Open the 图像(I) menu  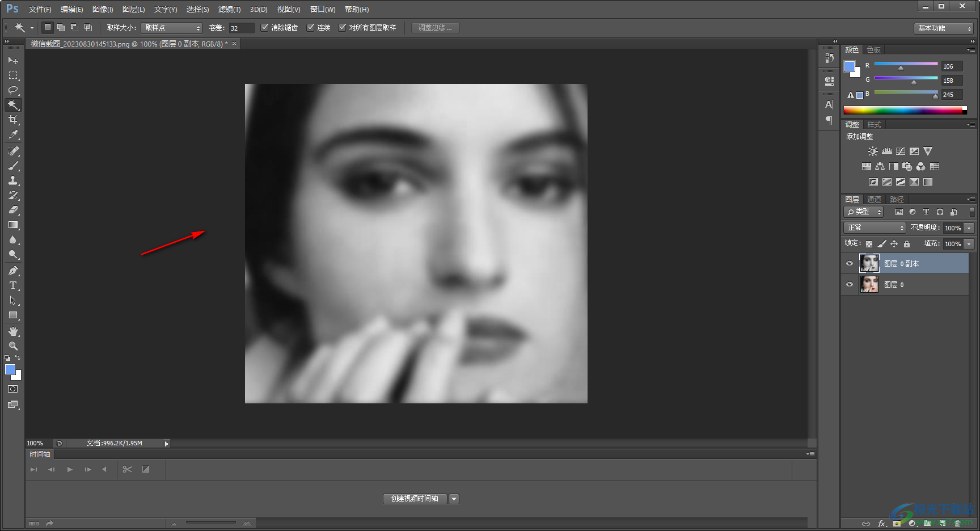[103, 10]
